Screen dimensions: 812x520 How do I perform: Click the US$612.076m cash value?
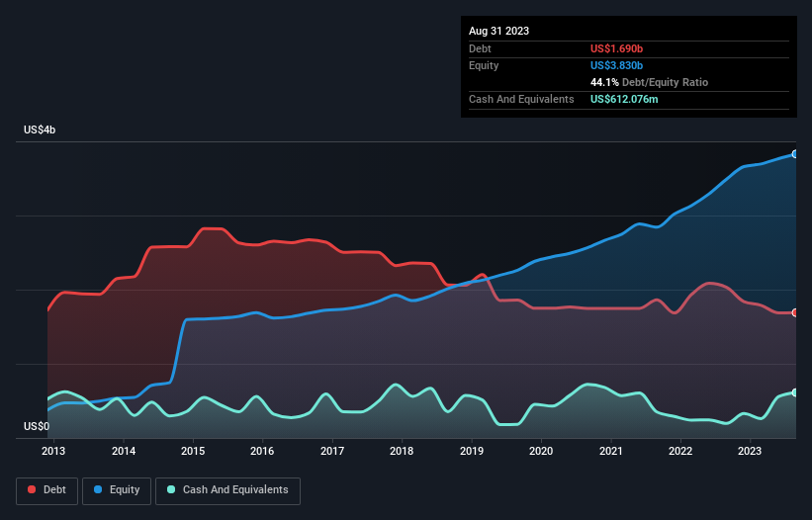coord(624,99)
